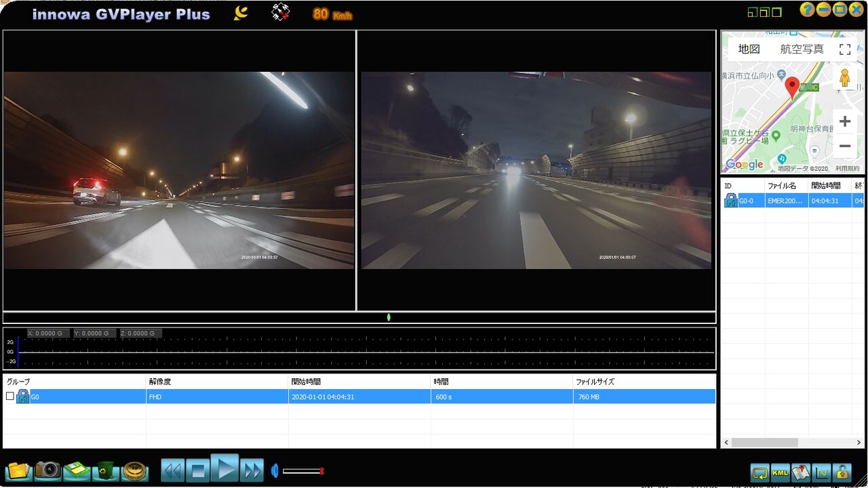Click the file list horizontal scrollbar thumb

tap(764, 443)
